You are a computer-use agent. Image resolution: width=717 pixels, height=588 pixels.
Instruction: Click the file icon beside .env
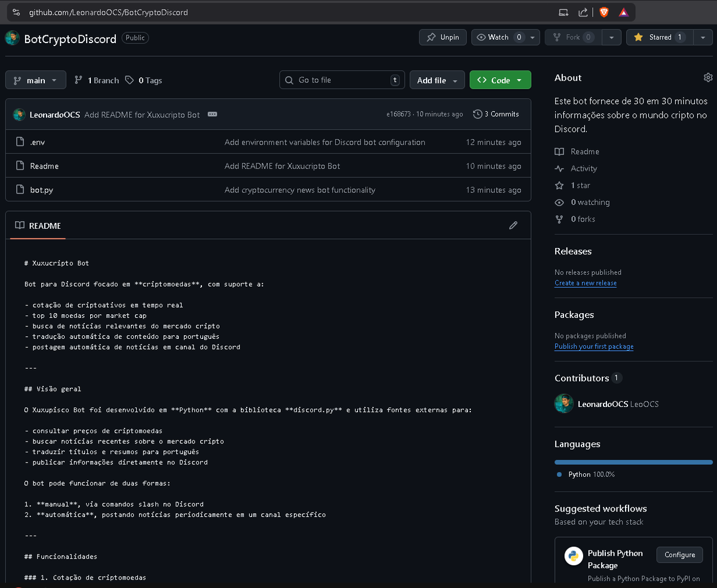20,142
